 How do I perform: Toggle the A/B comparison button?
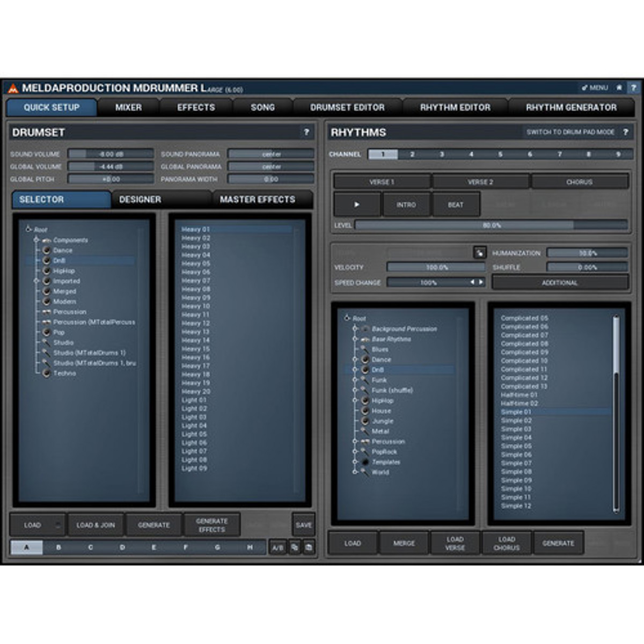coord(277,547)
